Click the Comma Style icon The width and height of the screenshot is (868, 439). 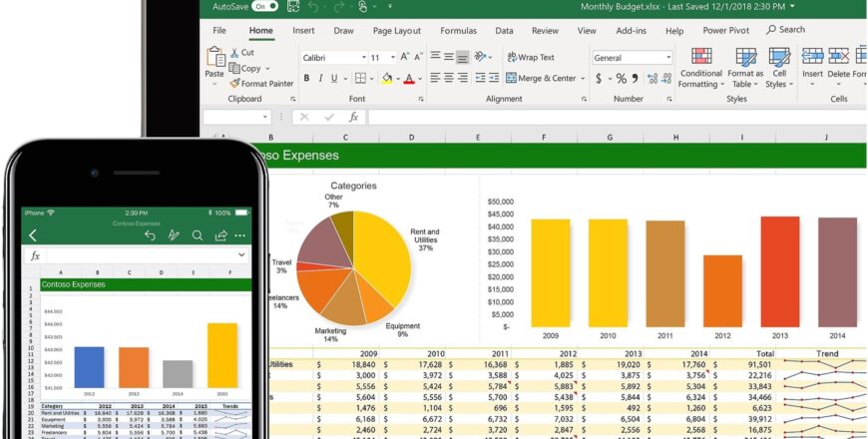(x=635, y=78)
